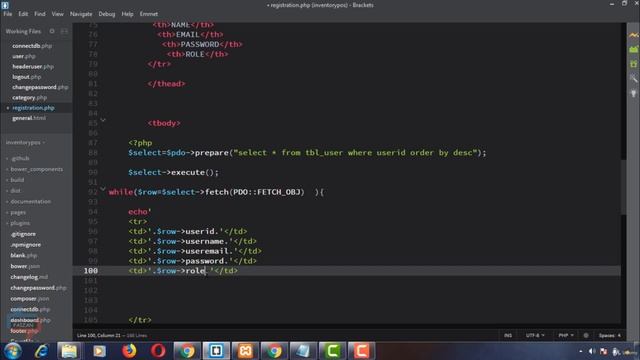Expand the .github folder
640x360 pixels.
(19, 158)
